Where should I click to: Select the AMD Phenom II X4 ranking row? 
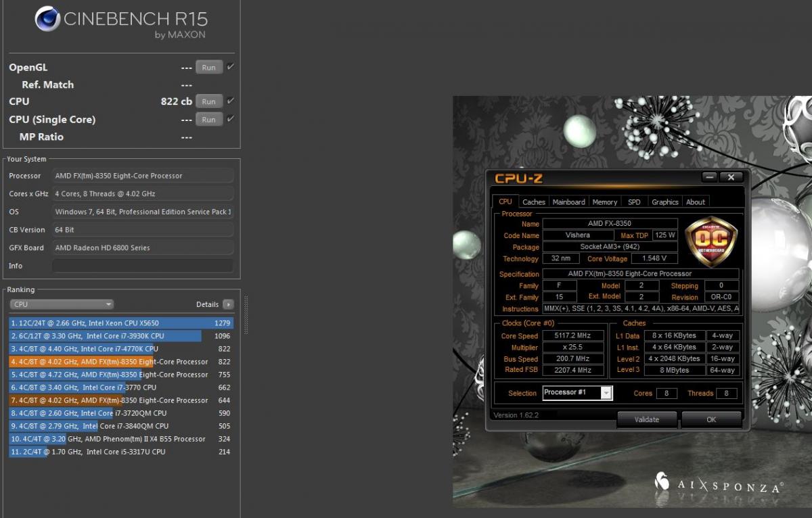pyautogui.click(x=121, y=439)
